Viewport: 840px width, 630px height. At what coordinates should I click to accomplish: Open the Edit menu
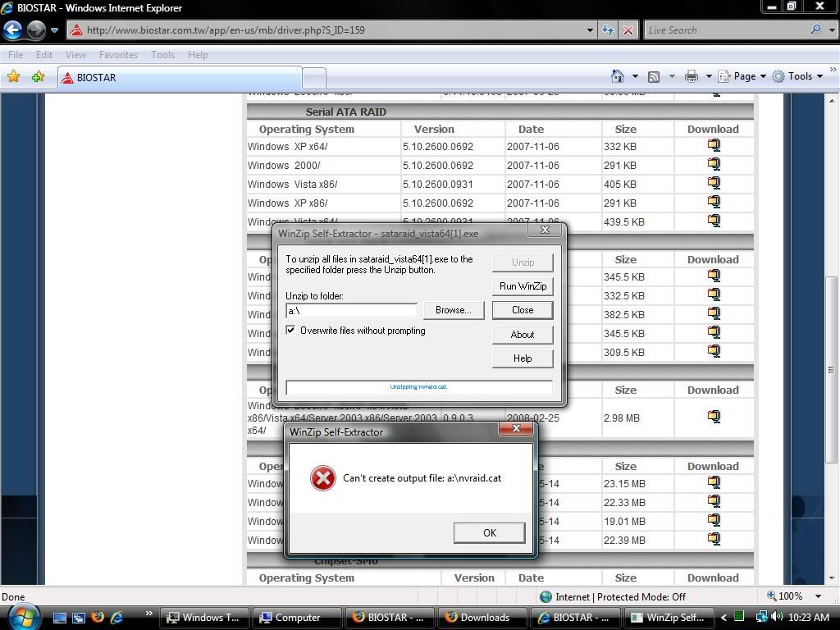pos(44,55)
